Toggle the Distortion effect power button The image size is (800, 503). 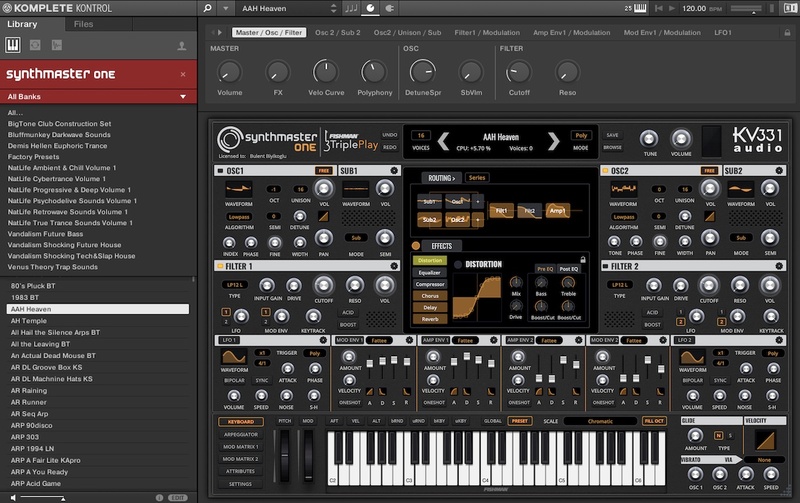tap(458, 264)
